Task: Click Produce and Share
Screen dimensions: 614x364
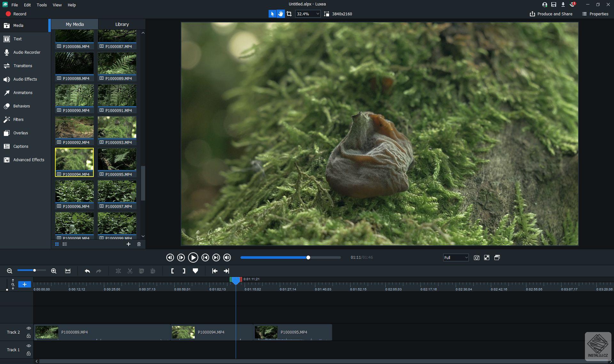Action: click(x=551, y=14)
